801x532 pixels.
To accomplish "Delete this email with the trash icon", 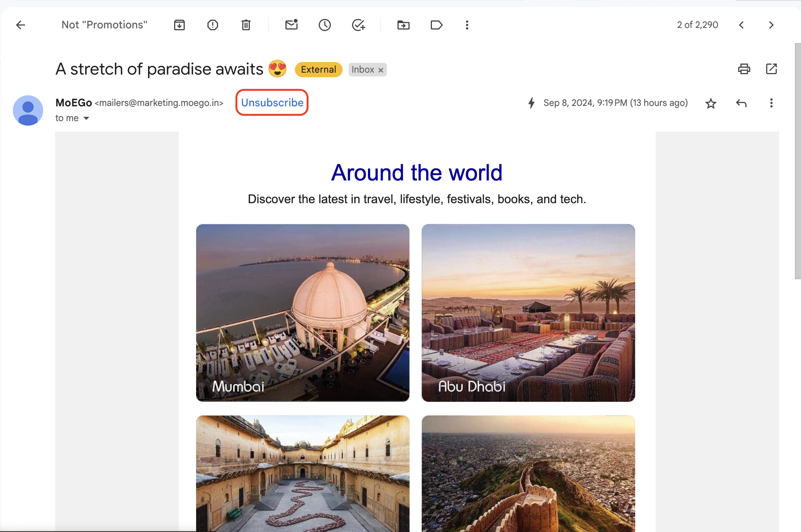I will [246, 25].
